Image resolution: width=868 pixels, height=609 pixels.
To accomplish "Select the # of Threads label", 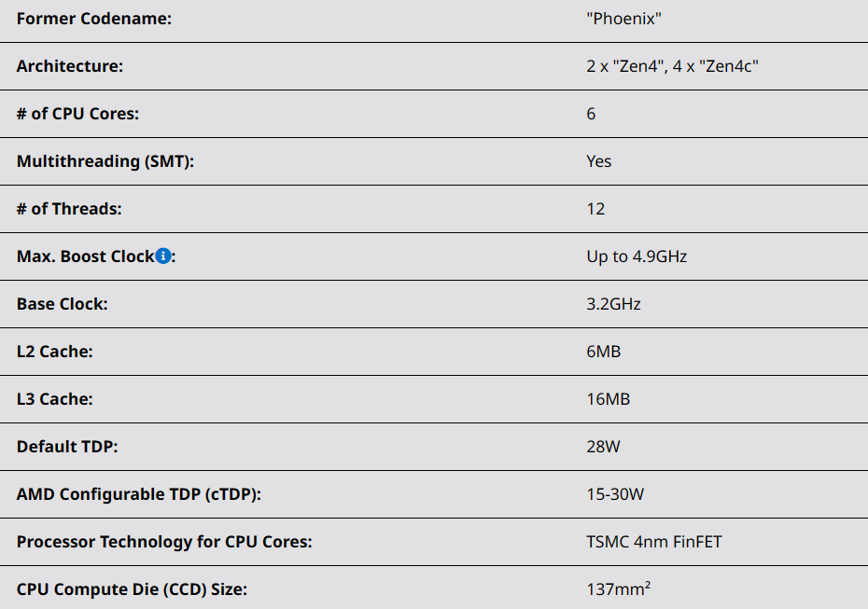I will [x=69, y=209].
